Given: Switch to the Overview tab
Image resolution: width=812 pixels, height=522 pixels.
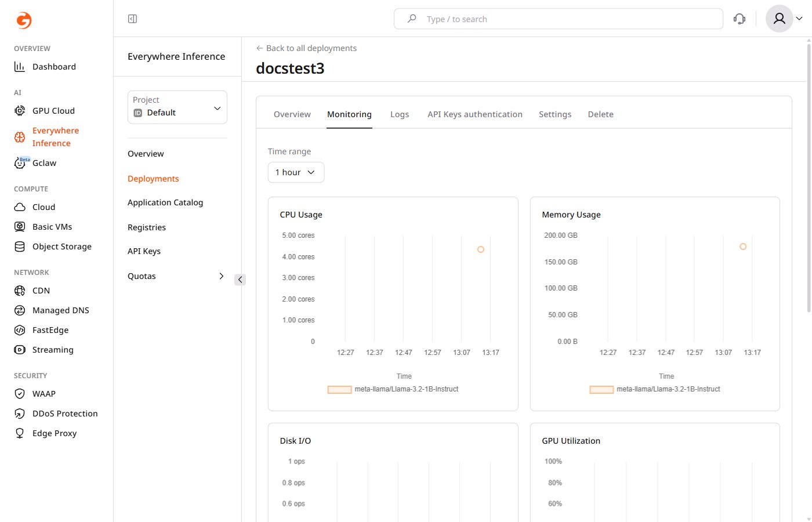Looking at the screenshot, I should (x=292, y=114).
